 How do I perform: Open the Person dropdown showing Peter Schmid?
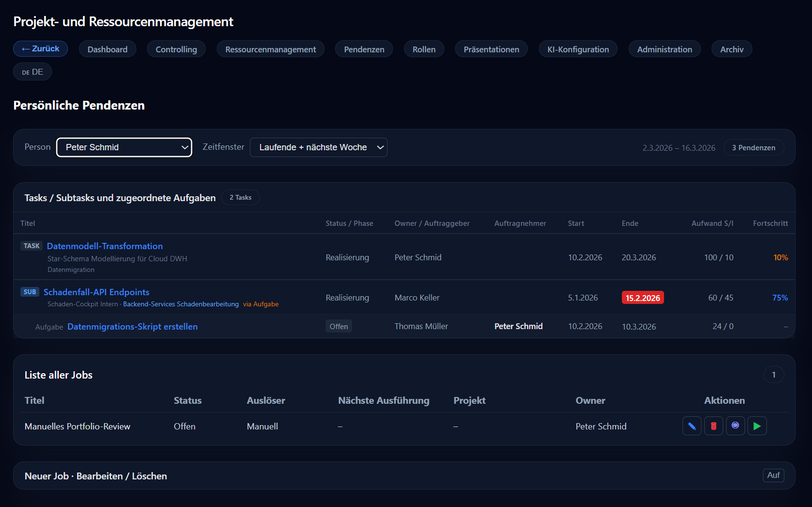(124, 147)
